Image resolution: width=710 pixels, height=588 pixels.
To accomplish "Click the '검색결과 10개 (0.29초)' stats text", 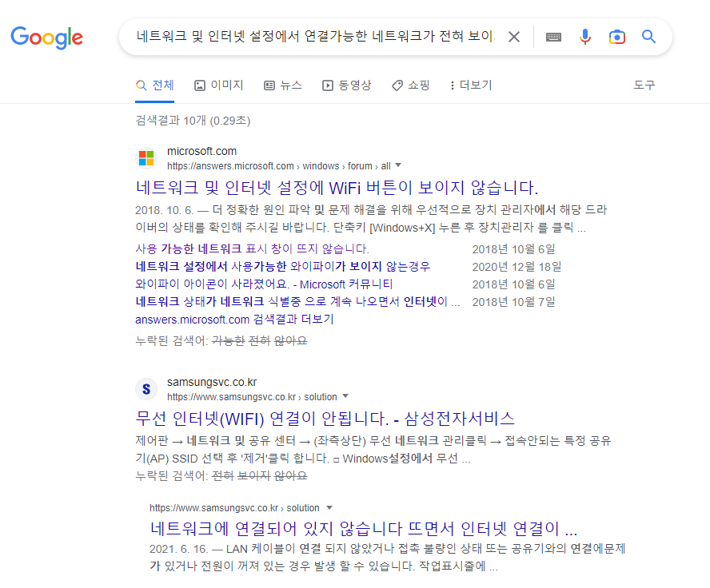I will click(193, 121).
